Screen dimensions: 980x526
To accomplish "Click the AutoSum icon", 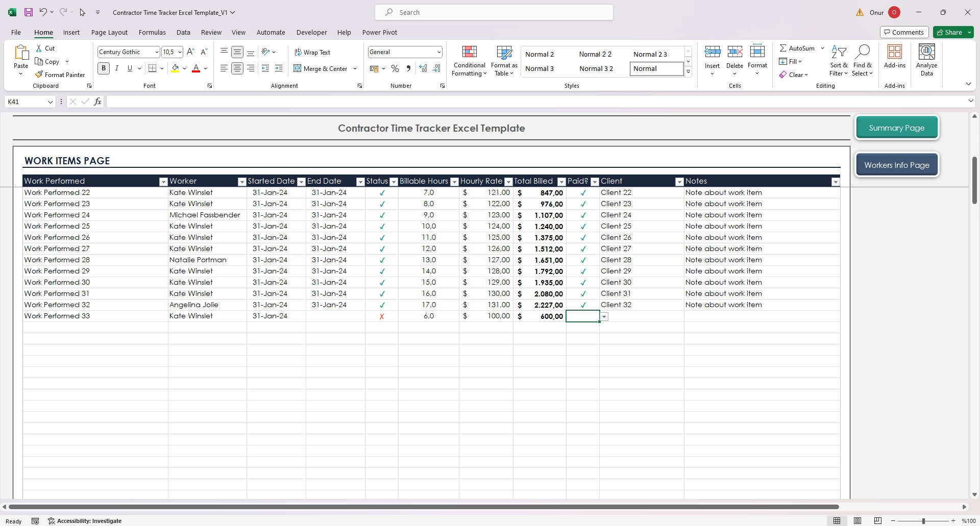I will click(x=783, y=47).
